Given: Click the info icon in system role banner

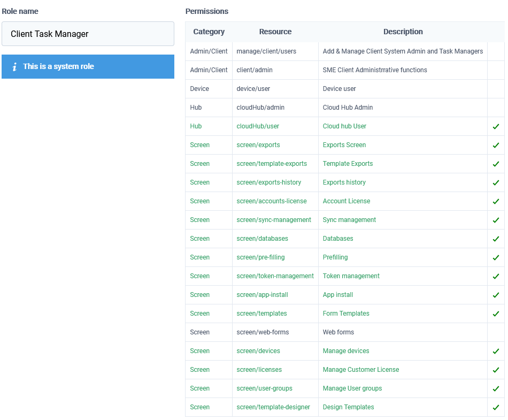Looking at the screenshot, I should (14, 67).
